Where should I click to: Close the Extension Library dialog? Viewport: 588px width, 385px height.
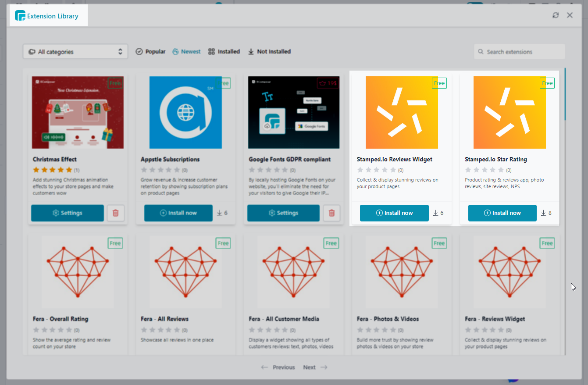click(x=570, y=15)
